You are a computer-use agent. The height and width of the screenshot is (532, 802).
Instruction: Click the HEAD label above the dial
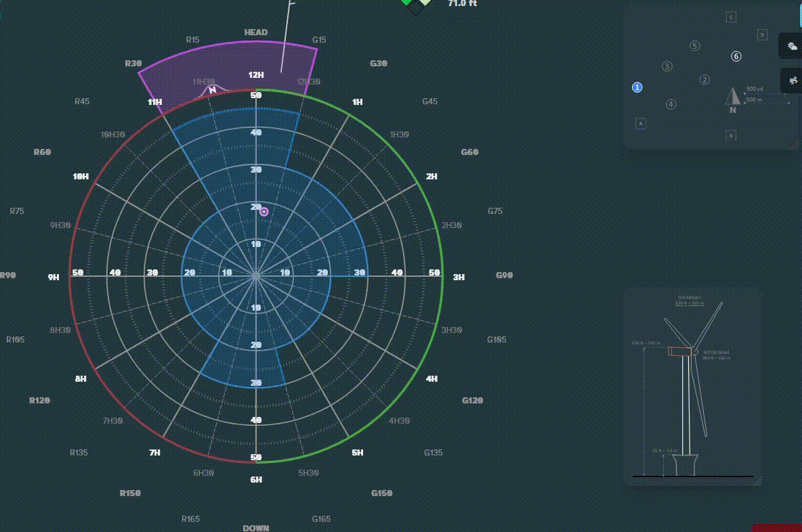(256, 32)
